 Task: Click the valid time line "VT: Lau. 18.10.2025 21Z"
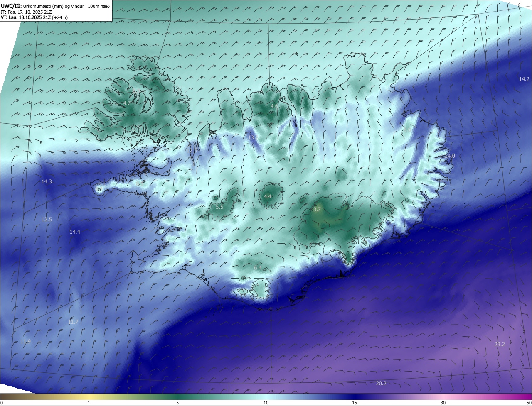coord(26,17)
